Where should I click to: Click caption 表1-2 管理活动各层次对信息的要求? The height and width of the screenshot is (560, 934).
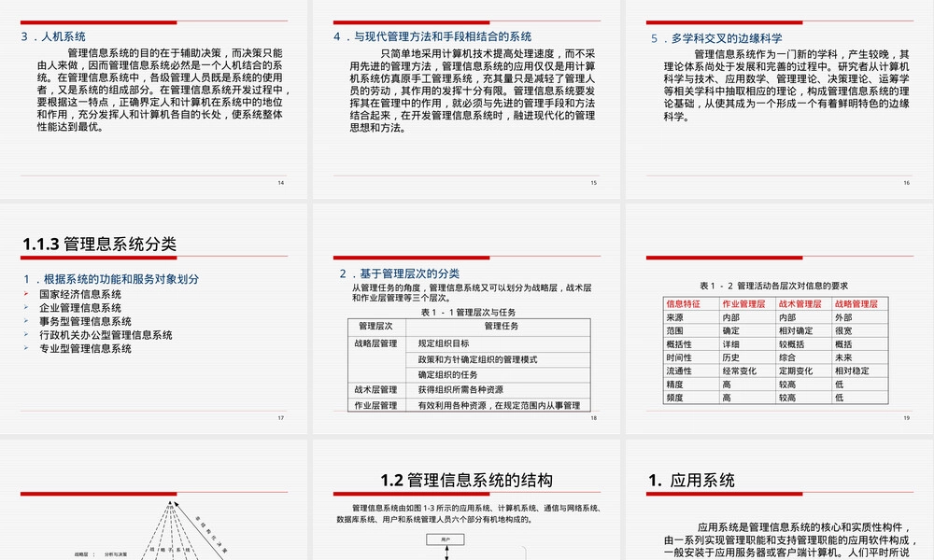coord(773,286)
